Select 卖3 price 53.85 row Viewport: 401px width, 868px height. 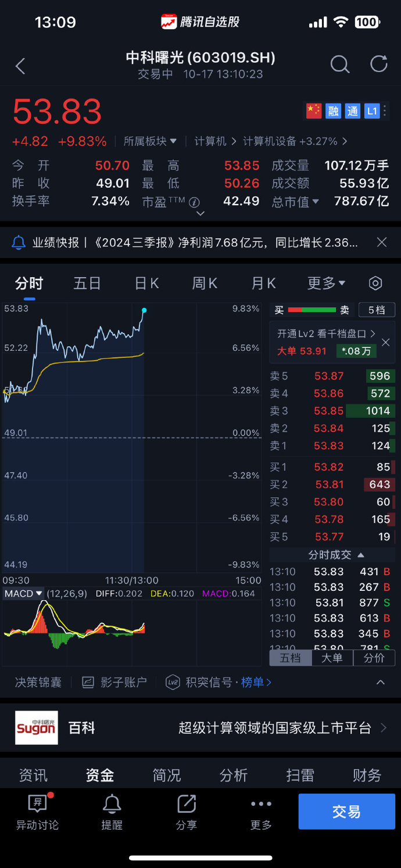pyautogui.click(x=332, y=411)
